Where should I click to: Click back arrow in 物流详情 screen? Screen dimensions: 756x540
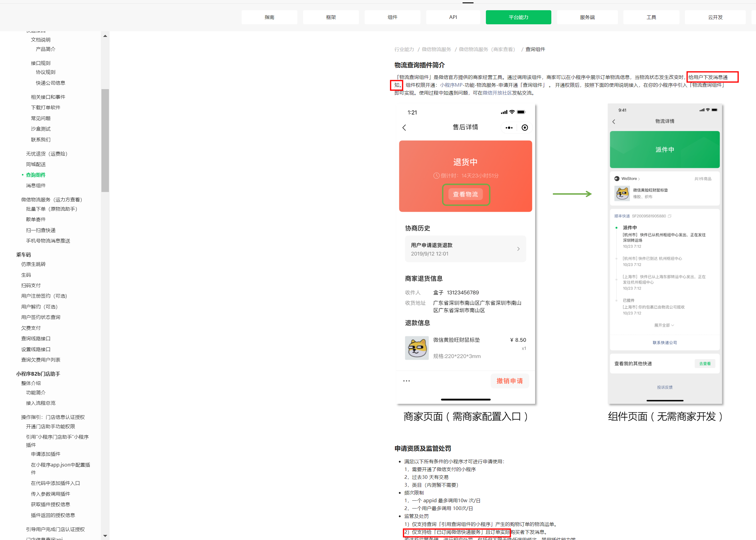[x=614, y=122]
